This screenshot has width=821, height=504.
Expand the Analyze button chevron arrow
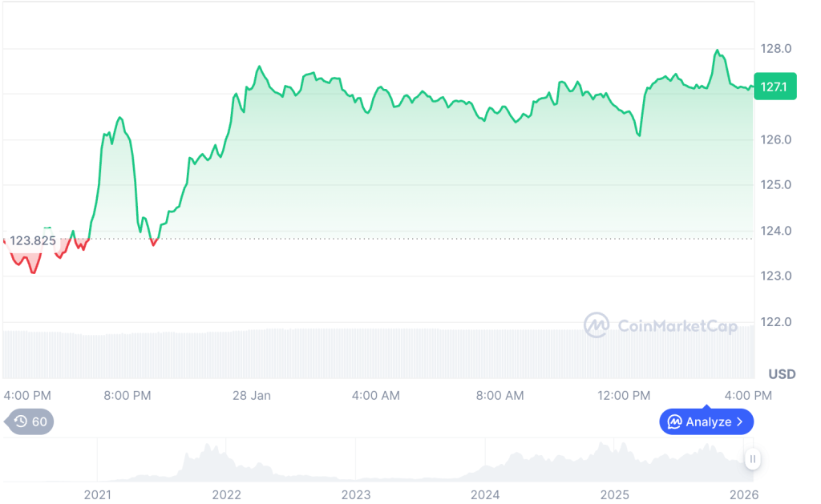point(739,421)
